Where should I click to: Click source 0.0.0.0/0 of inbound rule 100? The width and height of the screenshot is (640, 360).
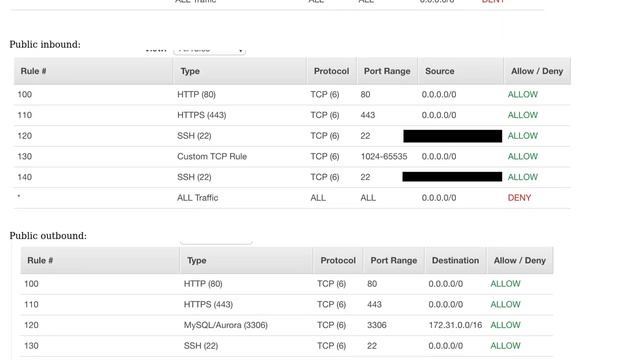click(439, 94)
